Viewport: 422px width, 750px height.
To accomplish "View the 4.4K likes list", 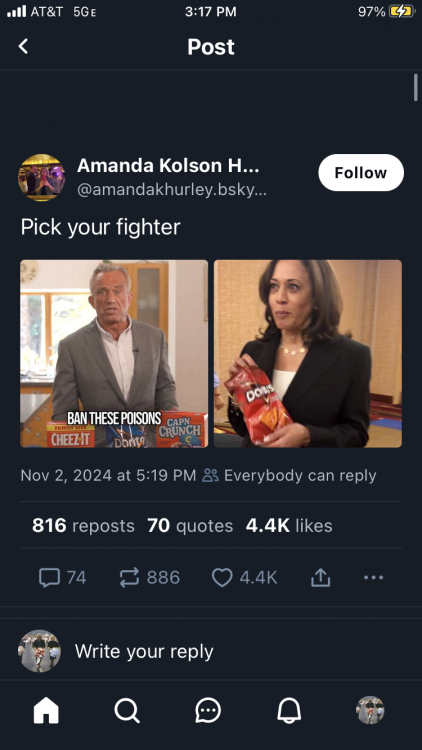I will (x=289, y=526).
